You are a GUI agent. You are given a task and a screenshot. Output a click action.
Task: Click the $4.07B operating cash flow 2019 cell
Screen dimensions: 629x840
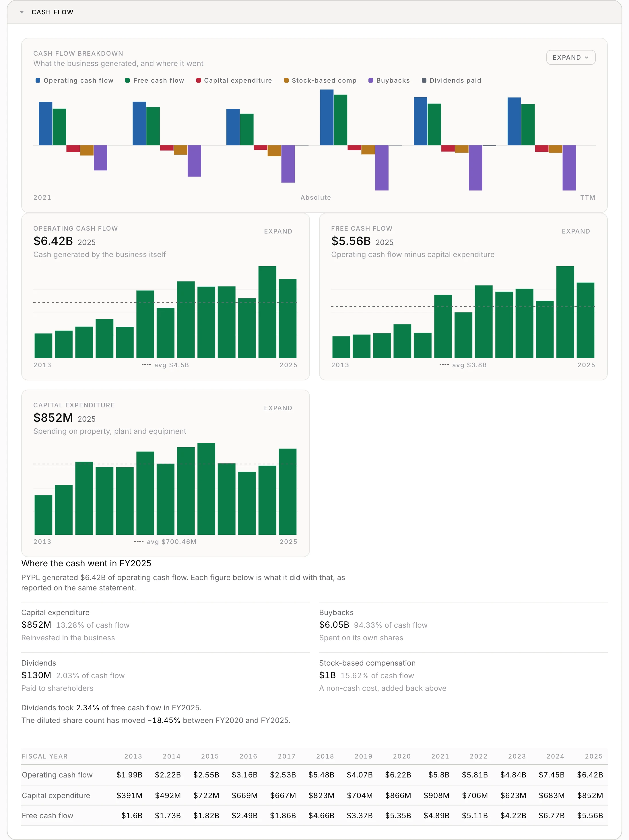(x=359, y=775)
